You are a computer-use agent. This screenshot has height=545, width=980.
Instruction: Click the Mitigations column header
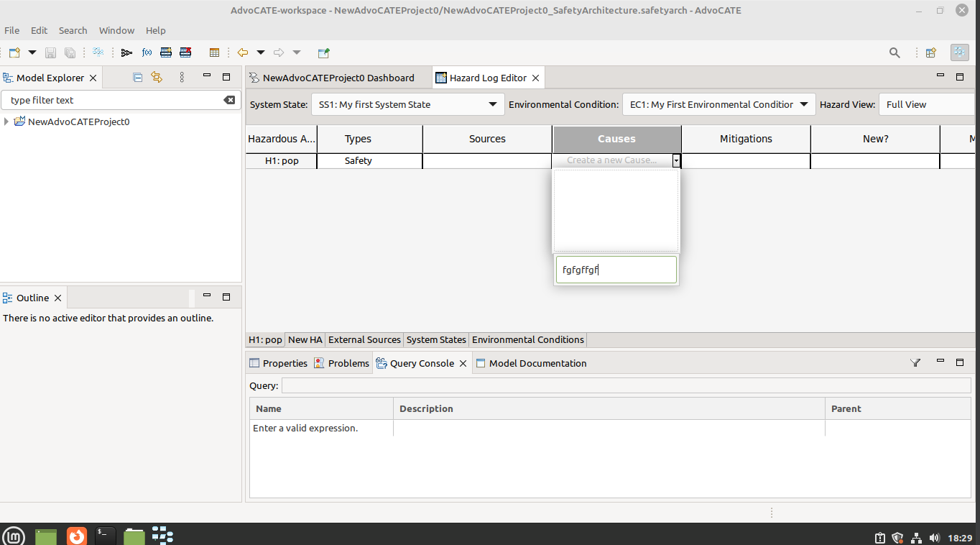point(746,139)
